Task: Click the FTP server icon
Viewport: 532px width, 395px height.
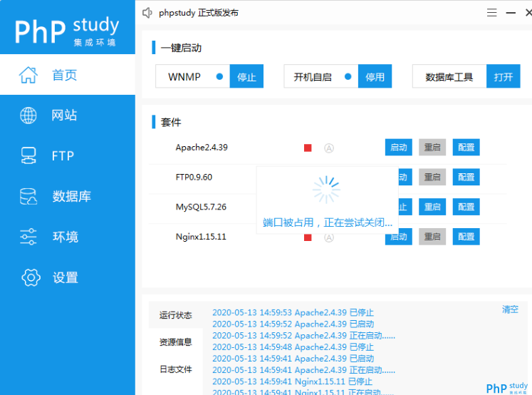Action: pos(28,155)
